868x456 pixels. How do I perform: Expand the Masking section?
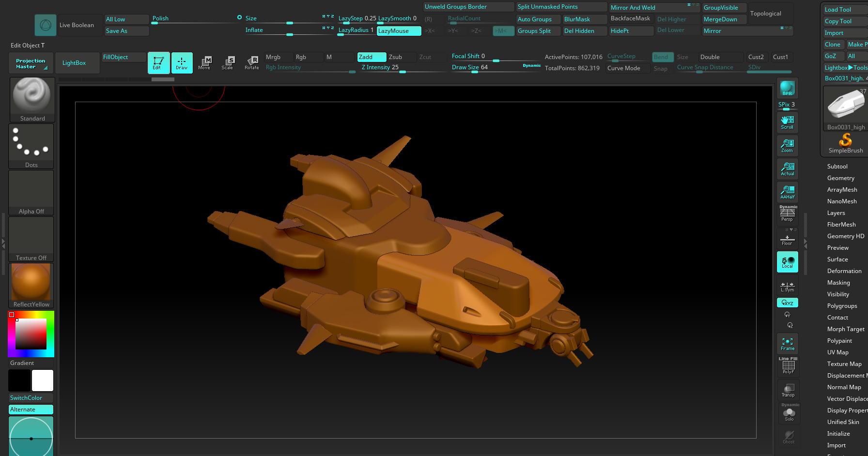click(838, 283)
